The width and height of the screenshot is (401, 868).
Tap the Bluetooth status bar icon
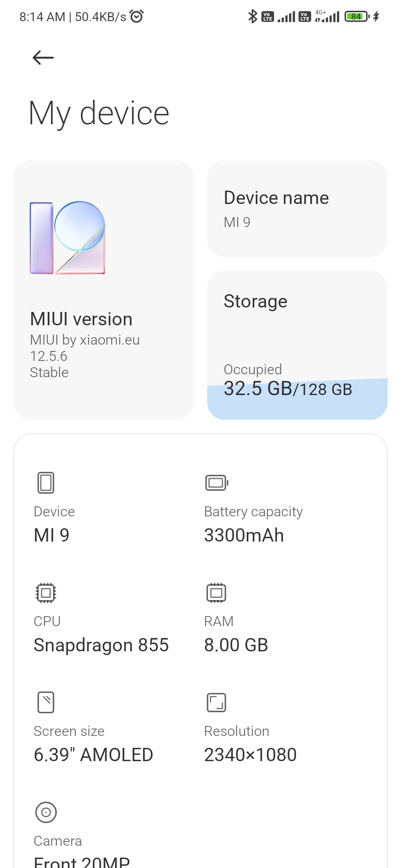(252, 16)
